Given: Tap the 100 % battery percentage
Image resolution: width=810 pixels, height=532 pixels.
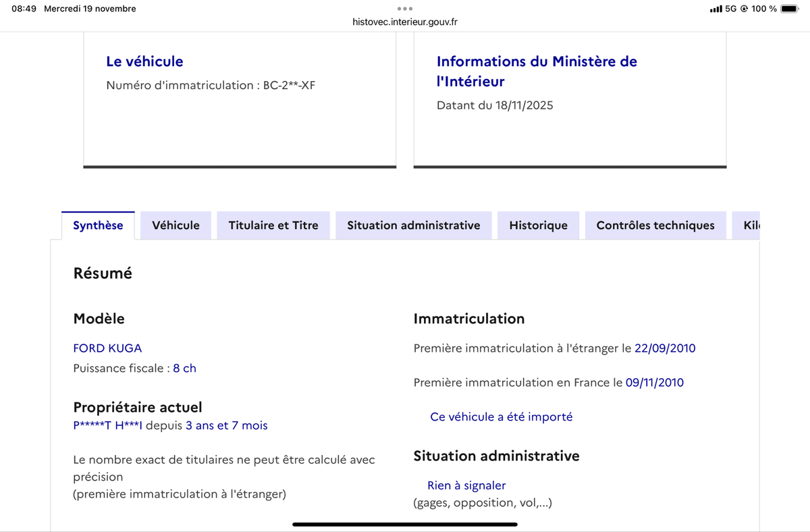Looking at the screenshot, I should (763, 9).
